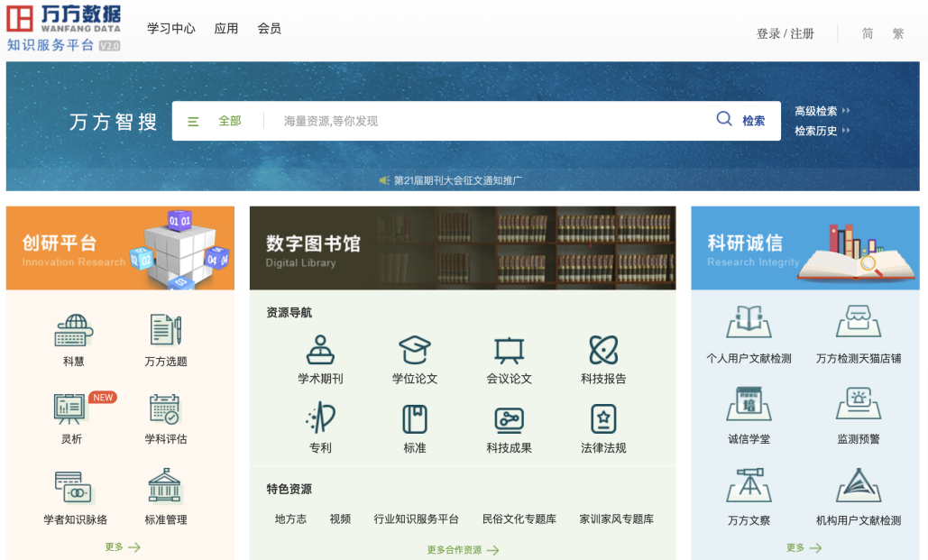Open 万方文察 telescope icon
This screenshot has width=928, height=560.
[749, 485]
